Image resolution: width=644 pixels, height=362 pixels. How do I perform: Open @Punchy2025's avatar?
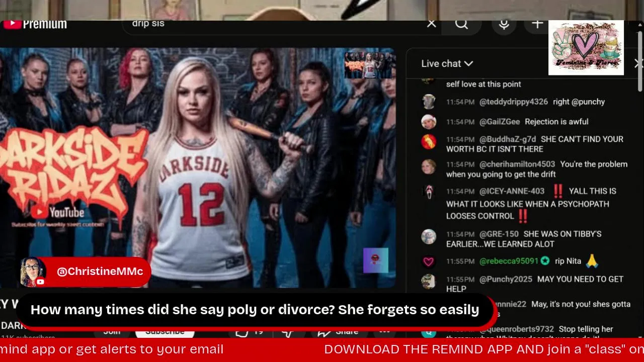(x=429, y=281)
